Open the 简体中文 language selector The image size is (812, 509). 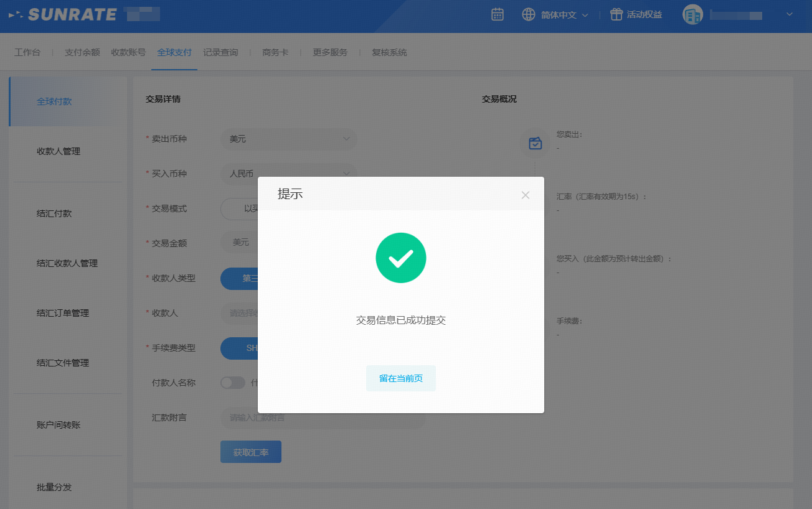tap(564, 15)
